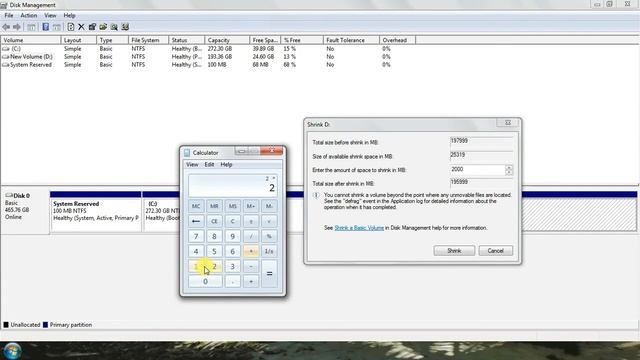This screenshot has width=640, height=360.
Task: Click the Refresh toolbar icon
Action: (x=71, y=27)
